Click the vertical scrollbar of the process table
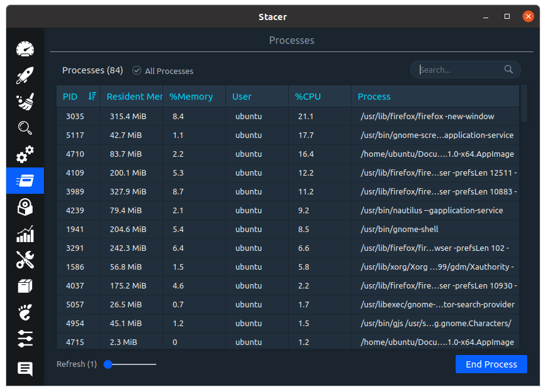Image resolution: width=546 pixels, height=392 pixels. (x=523, y=103)
